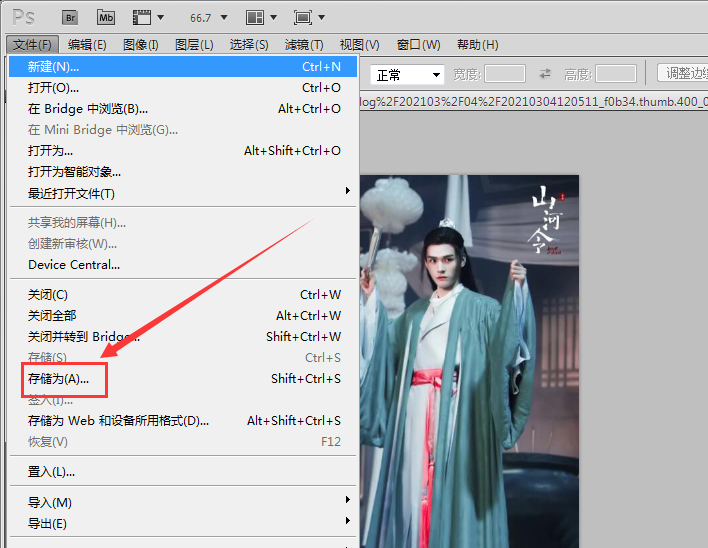Launch Bridge via the Br icon
Image resolution: width=708 pixels, height=548 pixels.
point(70,18)
